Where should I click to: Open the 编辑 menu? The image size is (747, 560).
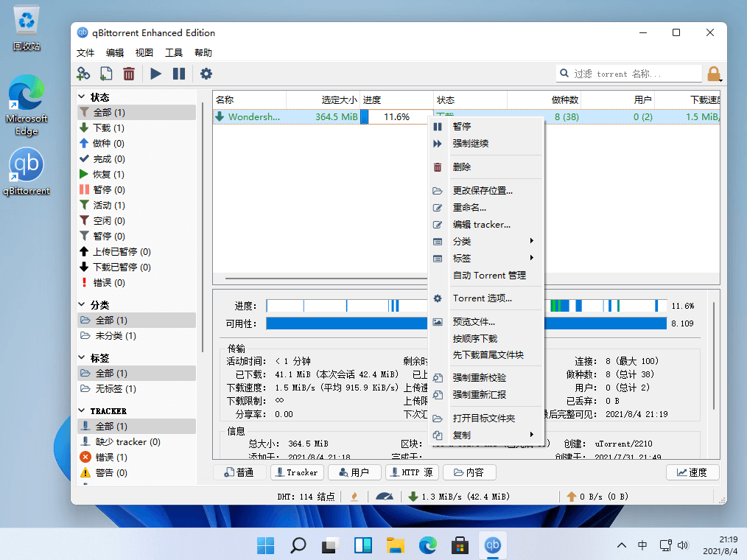pyautogui.click(x=115, y=53)
